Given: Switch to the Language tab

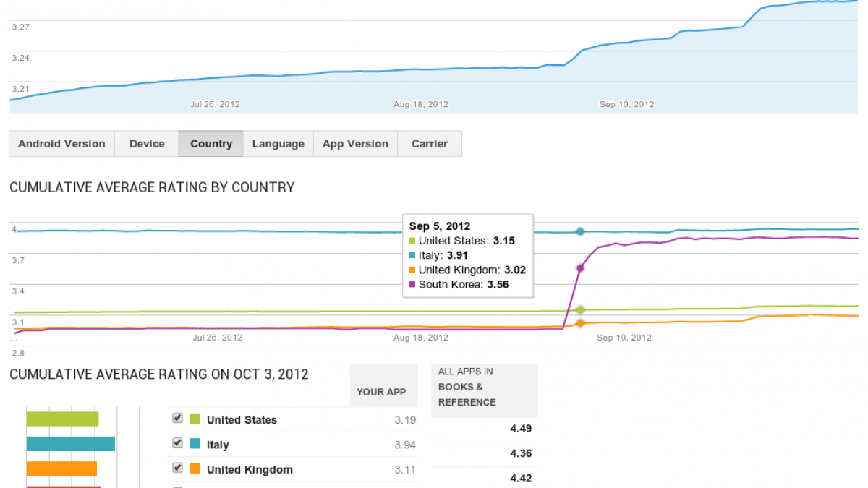Looking at the screenshot, I should 278,144.
